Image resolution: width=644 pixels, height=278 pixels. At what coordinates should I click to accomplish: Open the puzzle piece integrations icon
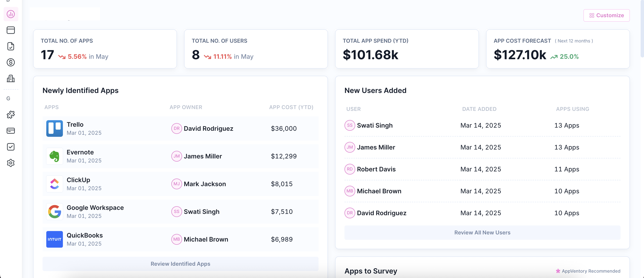point(11,115)
